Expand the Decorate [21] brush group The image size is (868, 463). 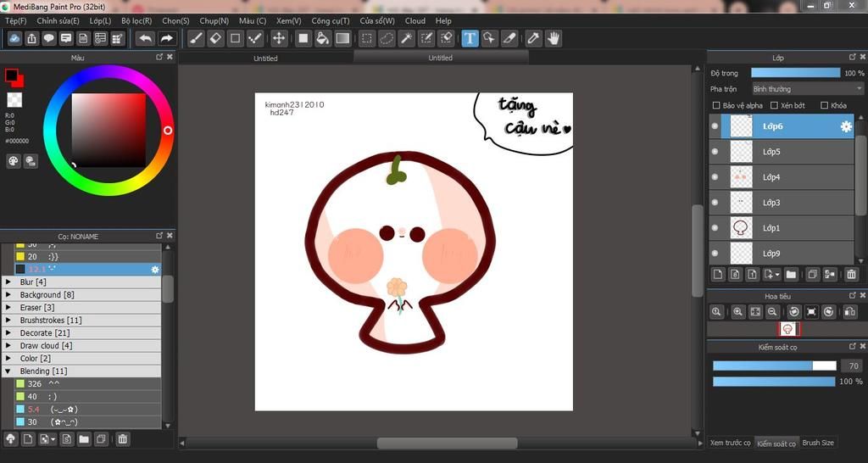point(8,333)
